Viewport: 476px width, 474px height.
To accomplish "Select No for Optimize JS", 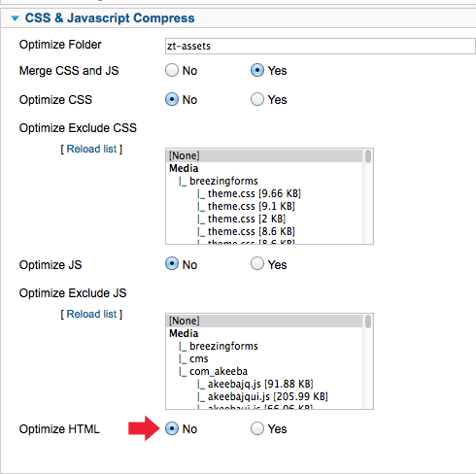I will point(172,264).
